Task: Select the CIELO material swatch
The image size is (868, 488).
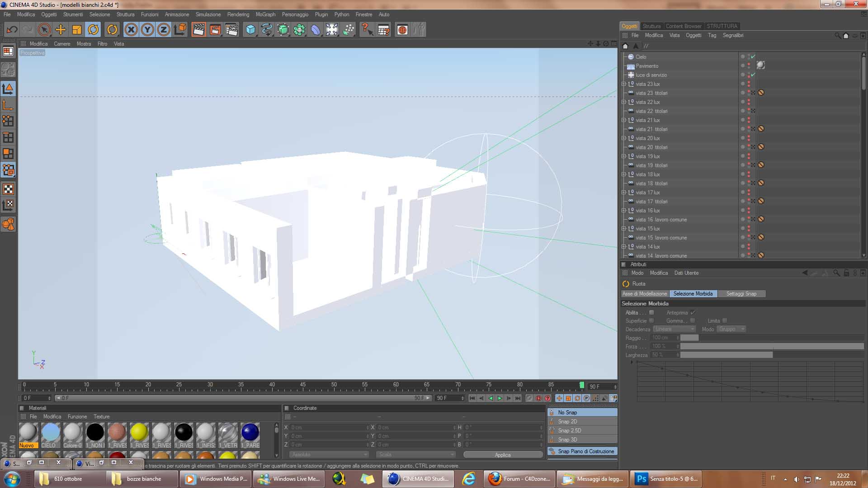Action: point(50,432)
